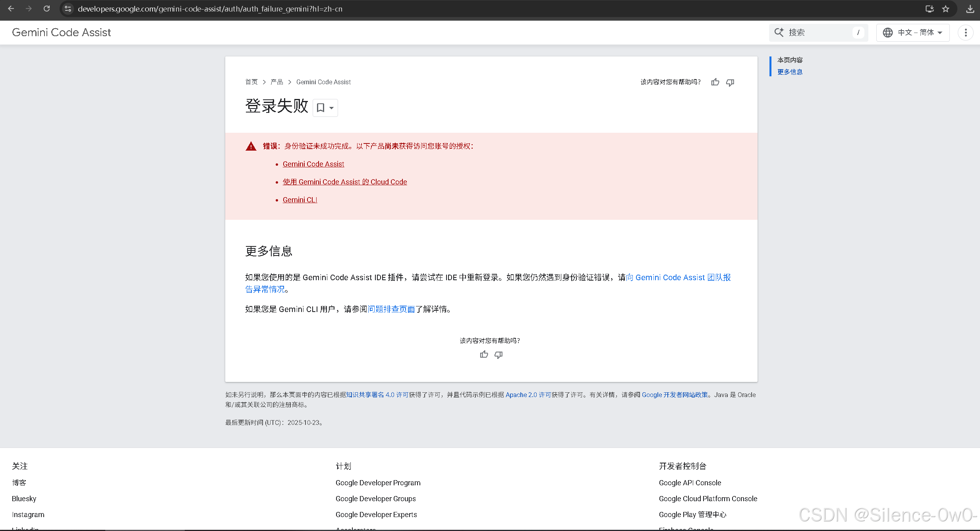Screen dimensions: 980x531
Task: Open the Gemini CLI error list link
Action: [x=300, y=200]
